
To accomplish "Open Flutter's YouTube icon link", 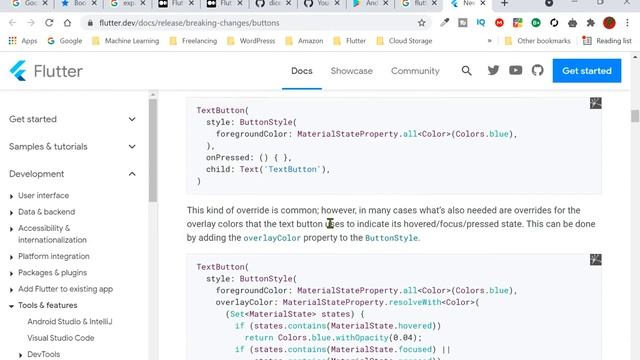I will point(516,71).
